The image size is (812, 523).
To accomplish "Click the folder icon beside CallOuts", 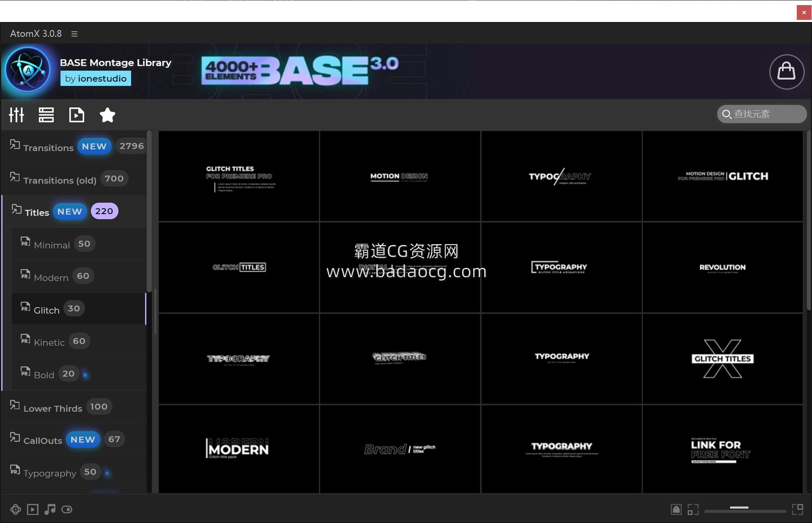I will coord(15,438).
